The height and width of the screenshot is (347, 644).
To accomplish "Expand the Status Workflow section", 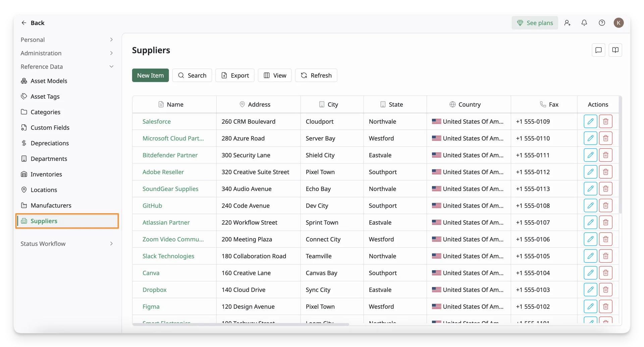I will tap(67, 243).
